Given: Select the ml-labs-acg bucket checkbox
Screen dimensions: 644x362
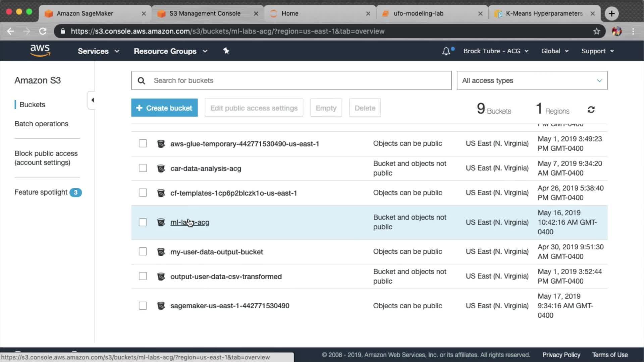Looking at the screenshot, I should [143, 222].
